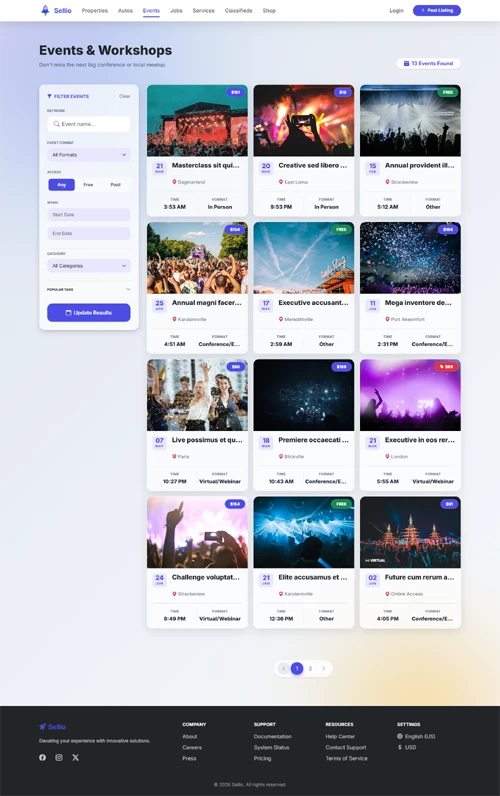The width and height of the screenshot is (500, 796).
Task: Open the Events nav tab
Action: (151, 11)
